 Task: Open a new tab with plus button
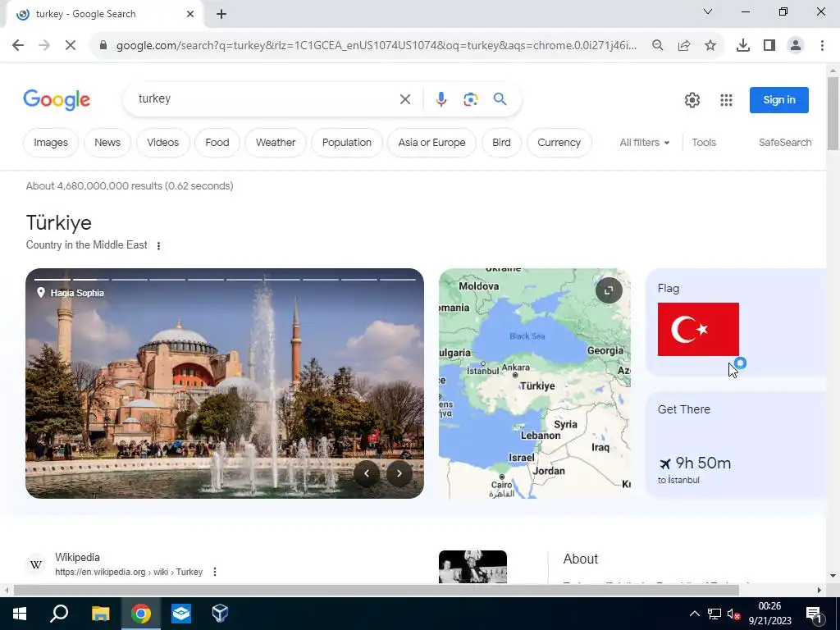pyautogui.click(x=221, y=14)
